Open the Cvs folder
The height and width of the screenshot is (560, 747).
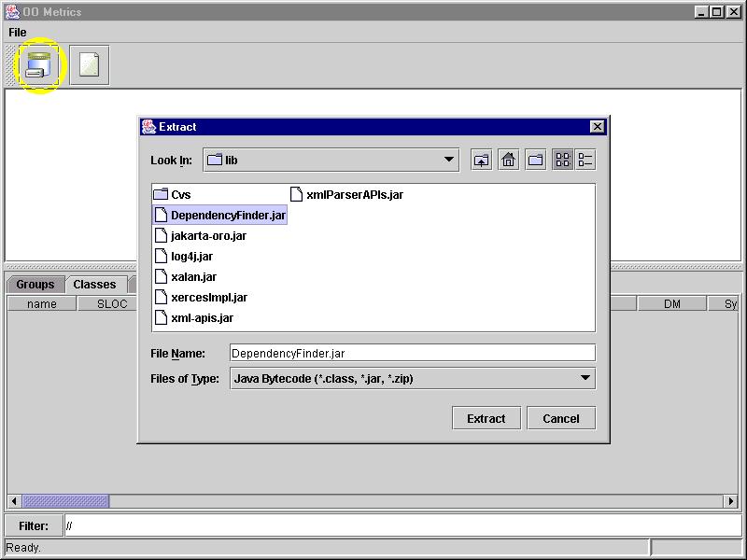click(x=180, y=195)
